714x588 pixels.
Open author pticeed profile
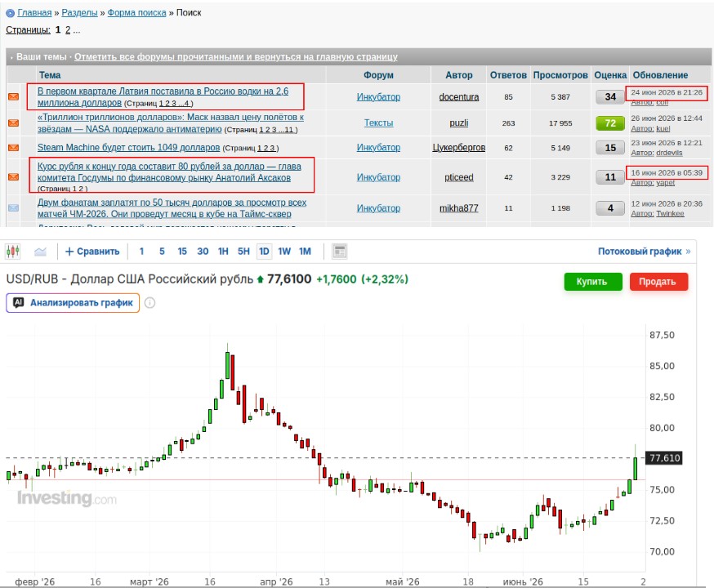pos(459,177)
